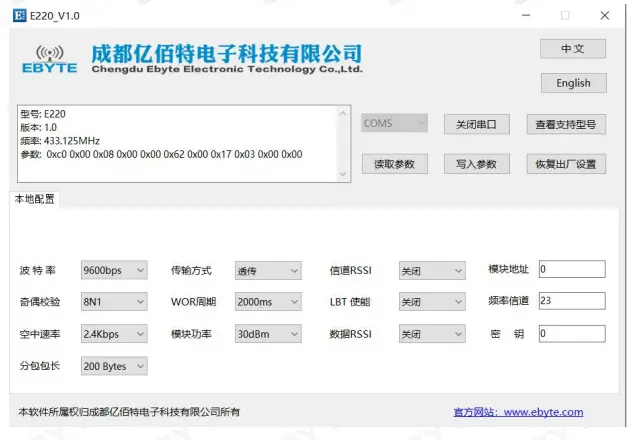Screen dimensions: 636x440
Task: Open the 空中速率 2.4Kbps dropdown
Action: pos(114,334)
